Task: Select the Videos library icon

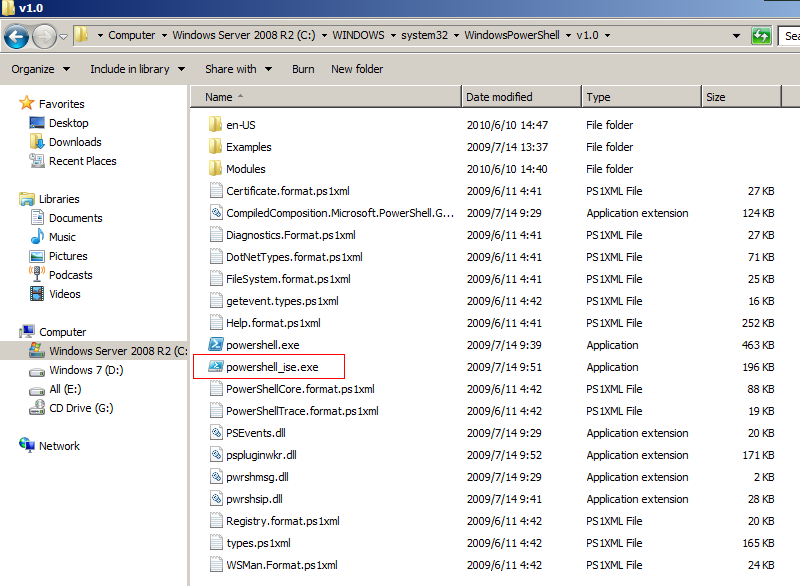Action: coord(37,294)
